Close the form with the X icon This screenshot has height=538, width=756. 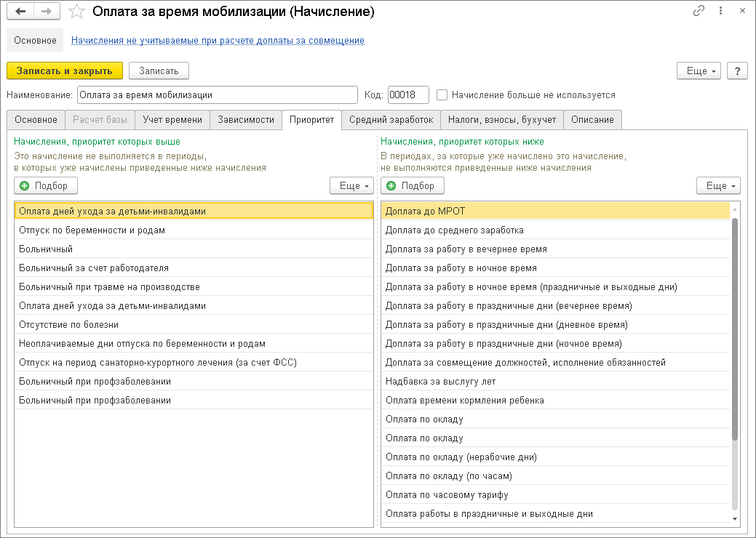point(742,11)
